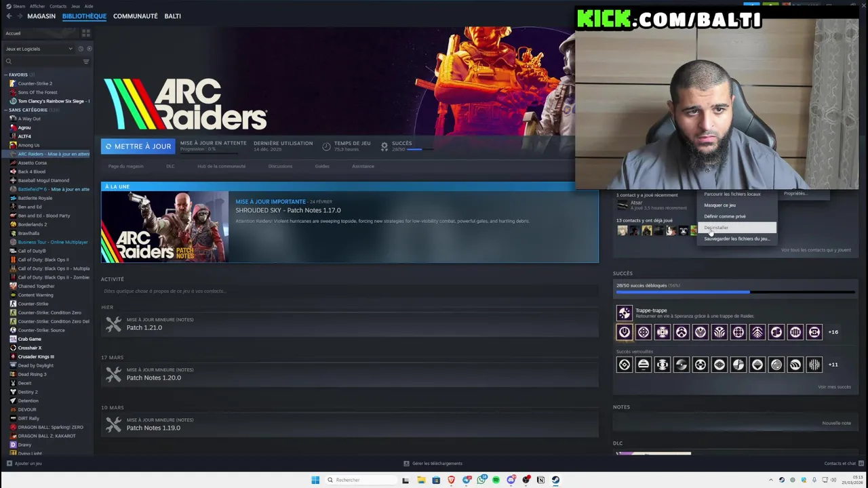Choose Masquer ce jeu in context menu
Screen dimensions: 868x488
[737, 205]
